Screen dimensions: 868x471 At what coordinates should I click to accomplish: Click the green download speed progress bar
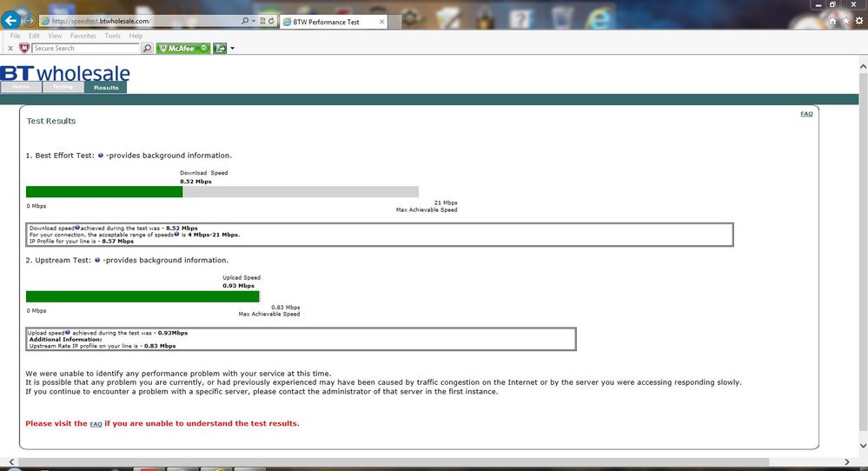click(104, 191)
